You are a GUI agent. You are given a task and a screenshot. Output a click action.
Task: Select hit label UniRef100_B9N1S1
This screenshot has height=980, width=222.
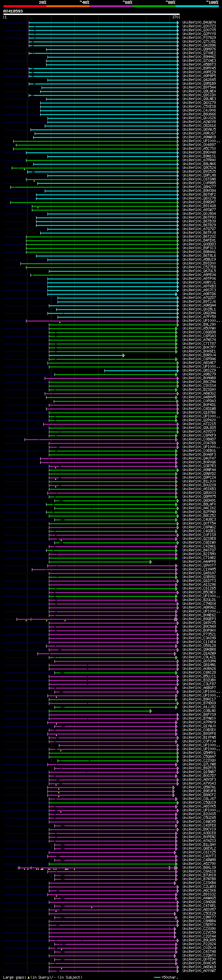(x=199, y=156)
